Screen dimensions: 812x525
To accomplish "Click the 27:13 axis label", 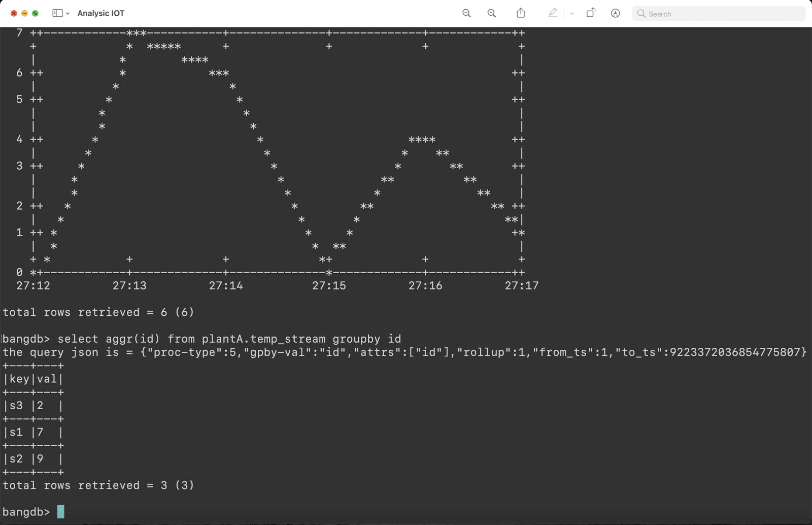I will click(129, 286).
